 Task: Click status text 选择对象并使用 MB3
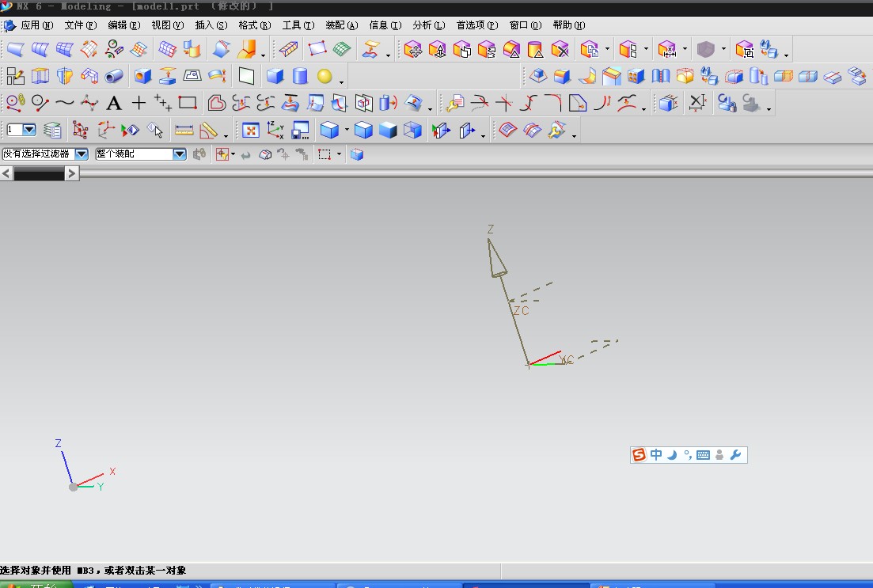47,570
